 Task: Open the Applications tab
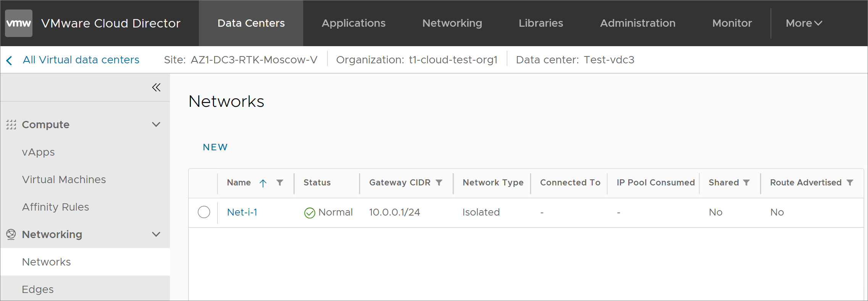click(353, 23)
